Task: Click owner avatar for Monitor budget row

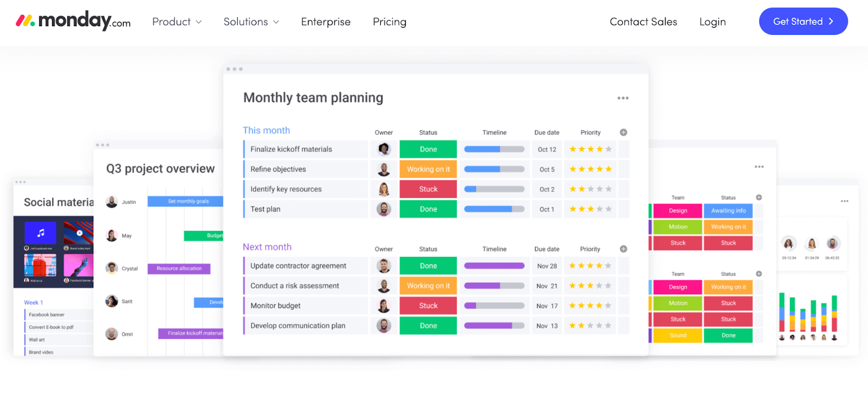Action: [x=384, y=306]
